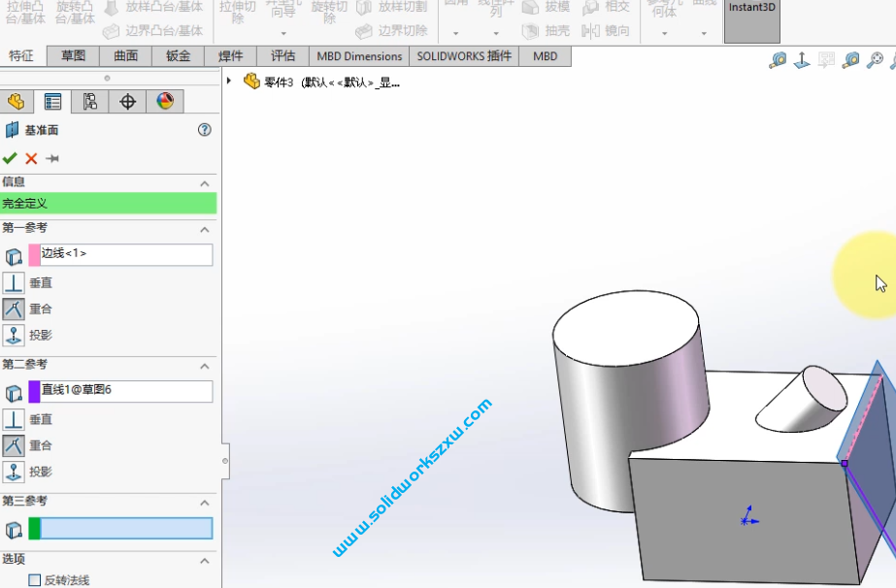This screenshot has height=588, width=896.
Task: Open the FeatureManager design tree tab
Action: 16,101
